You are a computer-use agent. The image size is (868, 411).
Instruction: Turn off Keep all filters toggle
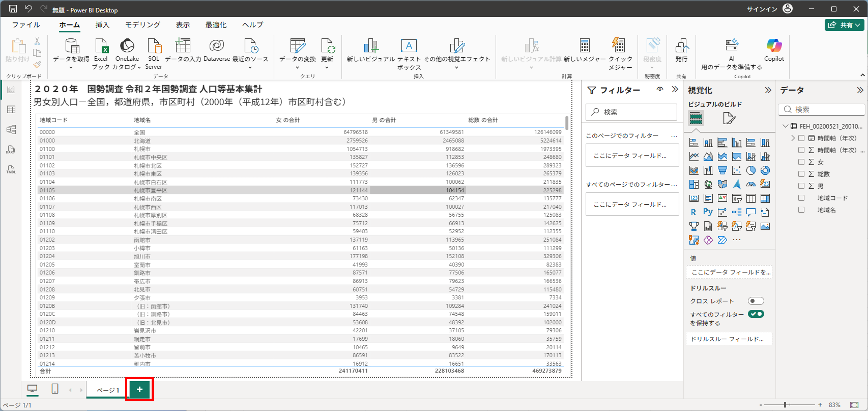[756, 314]
